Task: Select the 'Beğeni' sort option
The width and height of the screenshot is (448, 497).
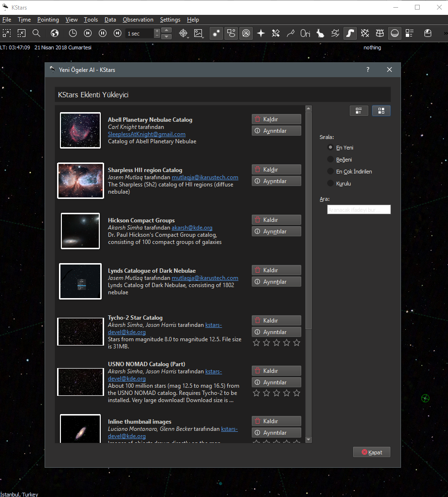Action: point(340,160)
